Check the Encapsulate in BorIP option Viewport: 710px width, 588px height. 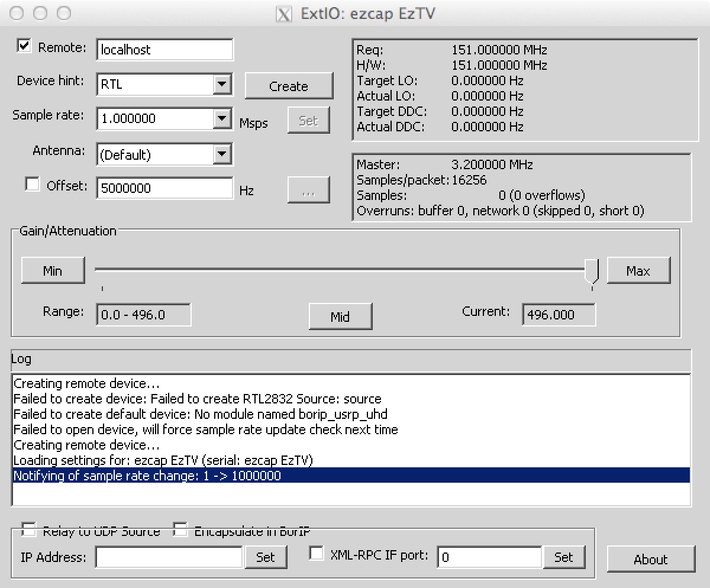(180, 529)
